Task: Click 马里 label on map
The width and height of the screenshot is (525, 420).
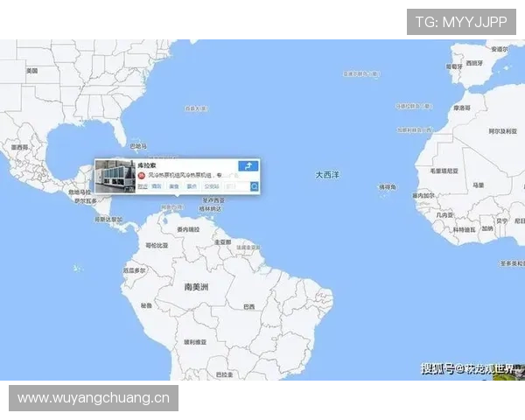Action: pos(479,185)
